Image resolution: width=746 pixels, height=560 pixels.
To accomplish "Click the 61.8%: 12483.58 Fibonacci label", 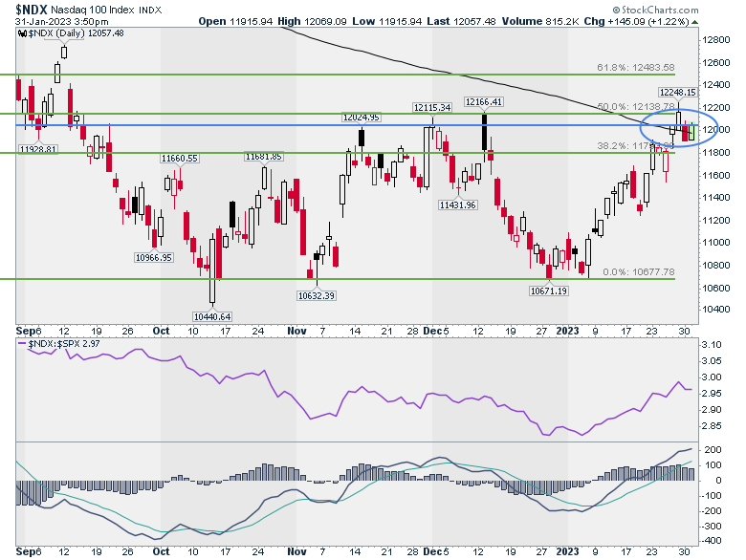I will (636, 68).
